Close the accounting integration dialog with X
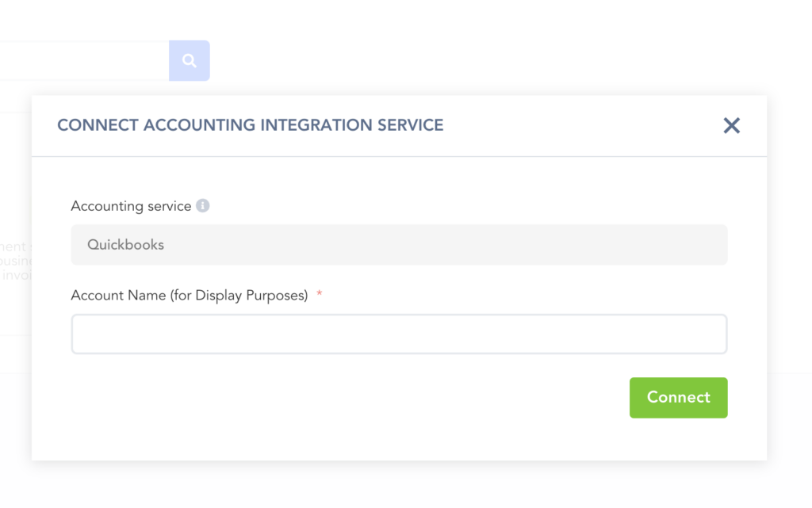Viewport: 812px width, 508px height. [x=731, y=125]
